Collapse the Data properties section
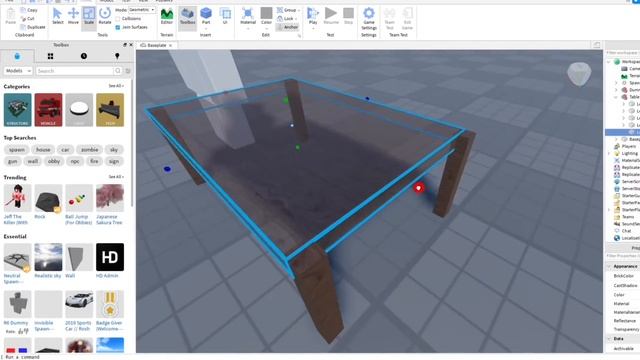Image resolution: width=640 pixels, height=360 pixels. click(609, 339)
